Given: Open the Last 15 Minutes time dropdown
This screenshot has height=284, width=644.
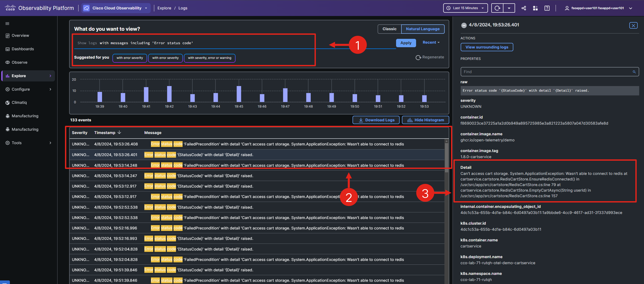Looking at the screenshot, I should [465, 8].
